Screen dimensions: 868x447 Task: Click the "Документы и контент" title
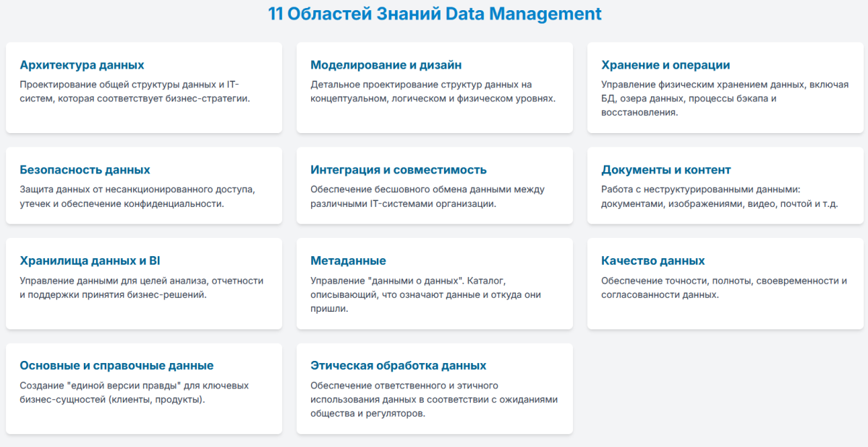(665, 169)
